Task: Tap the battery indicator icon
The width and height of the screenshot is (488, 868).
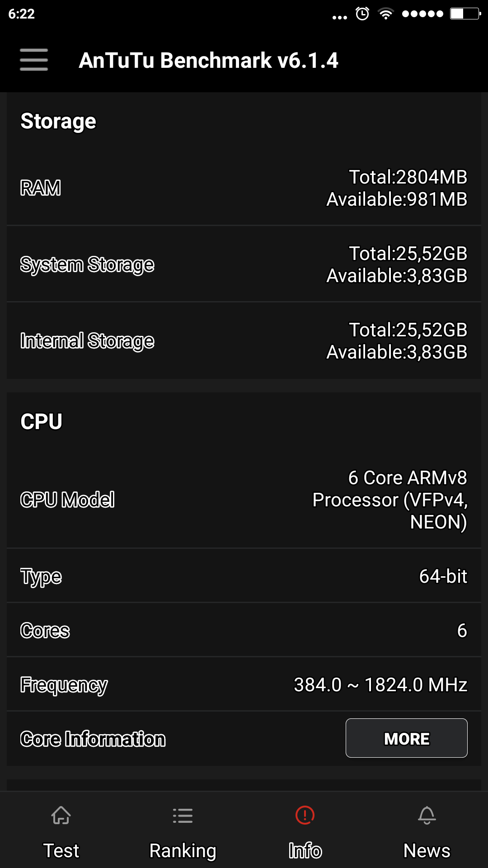Action: pos(465,14)
